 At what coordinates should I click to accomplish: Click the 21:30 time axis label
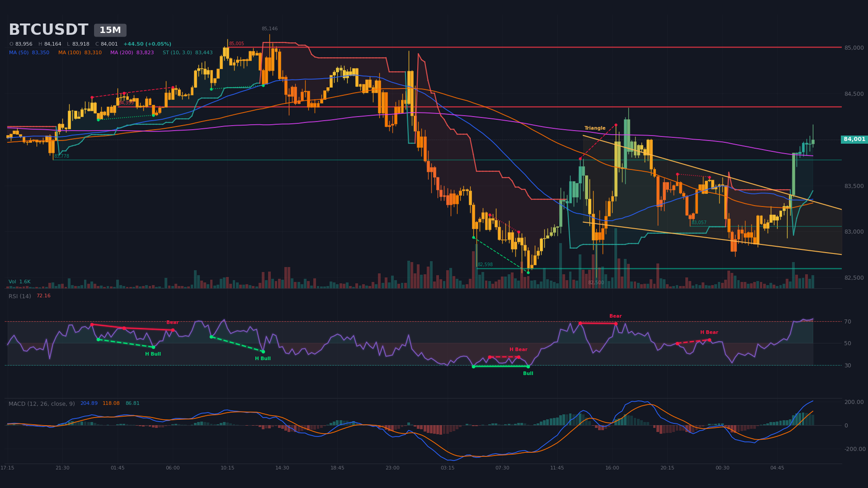(62, 468)
